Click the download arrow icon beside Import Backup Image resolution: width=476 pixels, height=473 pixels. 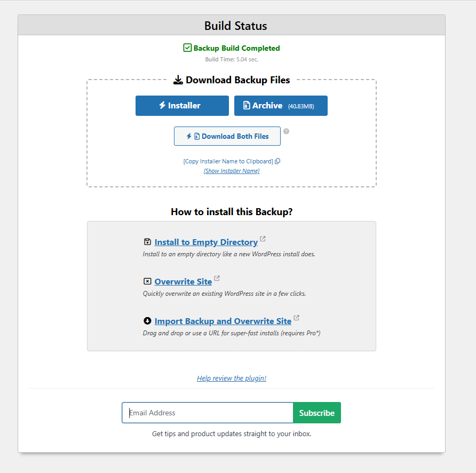(147, 321)
